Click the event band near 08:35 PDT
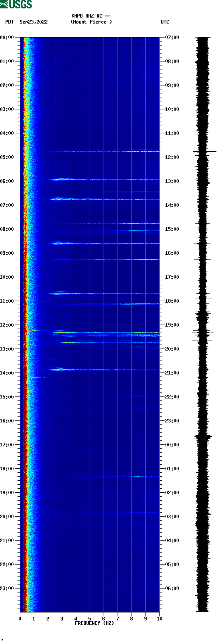The width and height of the screenshot is (220, 644). [104, 243]
